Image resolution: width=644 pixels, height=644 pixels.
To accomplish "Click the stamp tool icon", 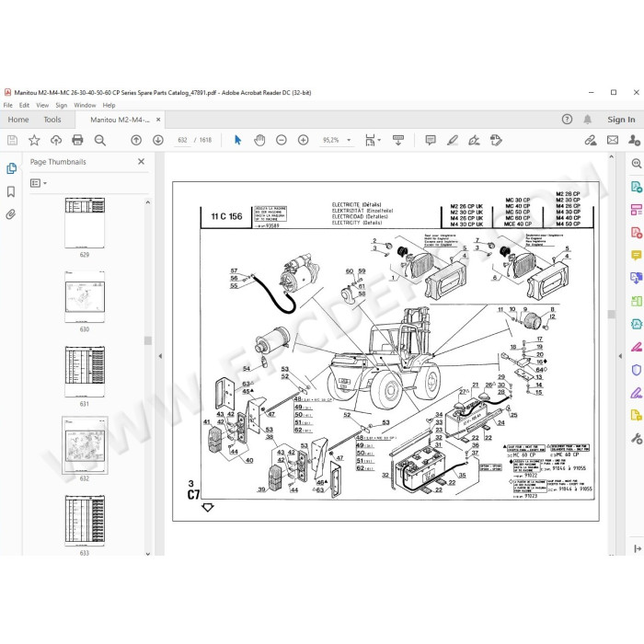I will pos(496,141).
